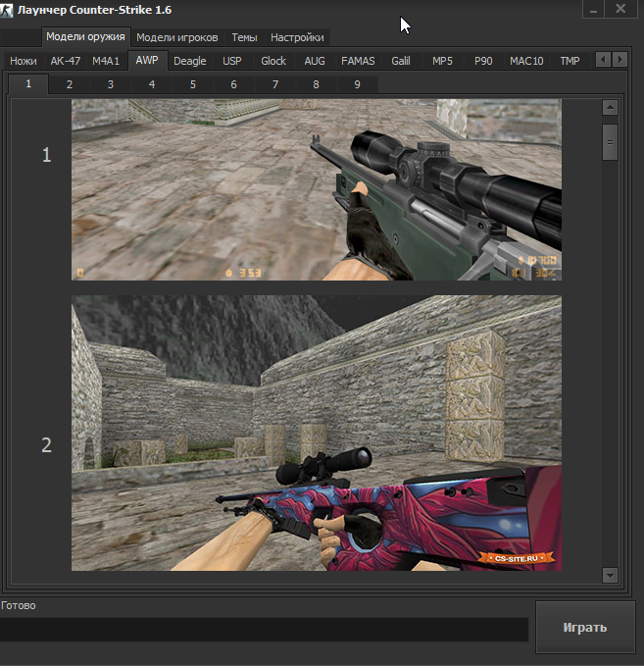Screen dimensions: 644x666
Task: Open model page tab 2
Action: [x=70, y=84]
